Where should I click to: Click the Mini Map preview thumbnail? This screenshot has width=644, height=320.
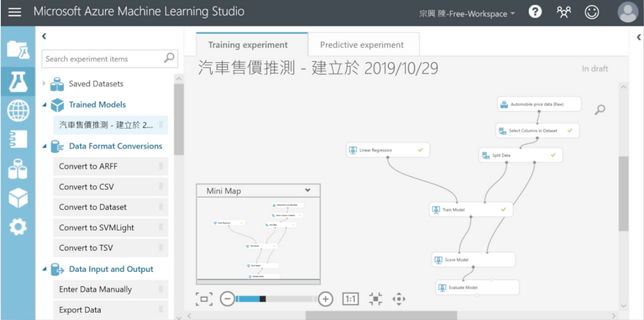[258, 239]
